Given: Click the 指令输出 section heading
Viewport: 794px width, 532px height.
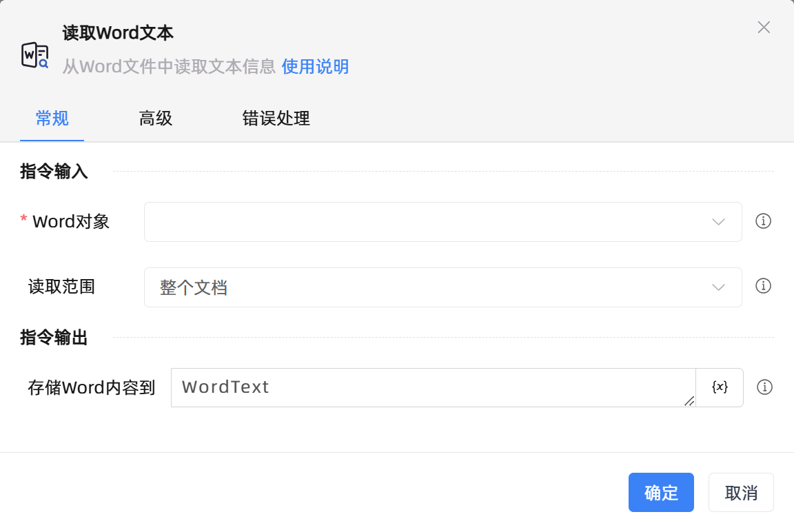Looking at the screenshot, I should coord(54,337).
